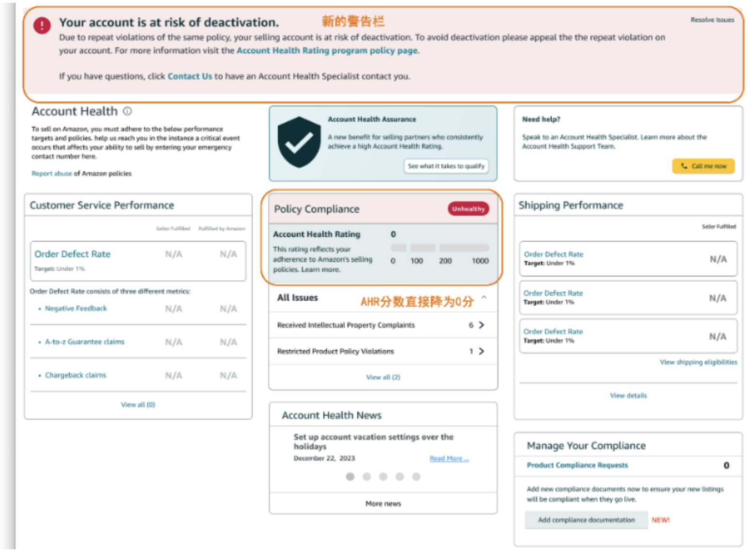Click Resolve Issues in the alert banner
The width and height of the screenshot is (756, 559).
[x=712, y=20]
